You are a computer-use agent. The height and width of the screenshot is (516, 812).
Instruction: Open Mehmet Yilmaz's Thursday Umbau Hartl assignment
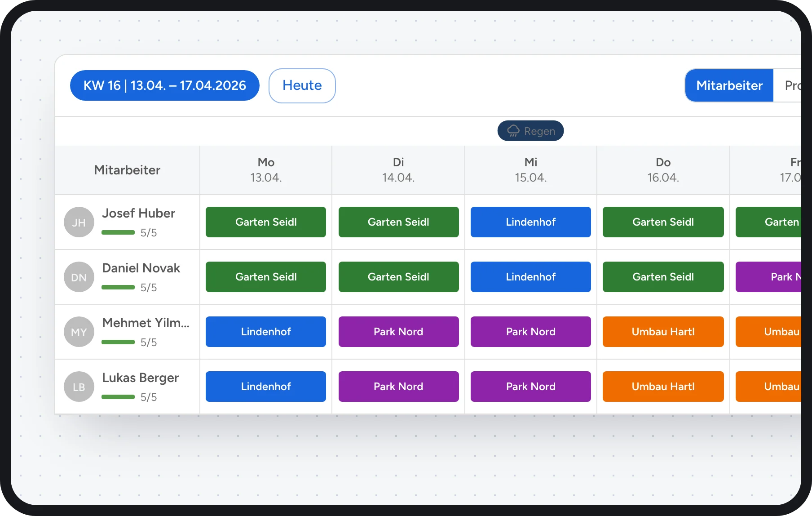(x=663, y=332)
